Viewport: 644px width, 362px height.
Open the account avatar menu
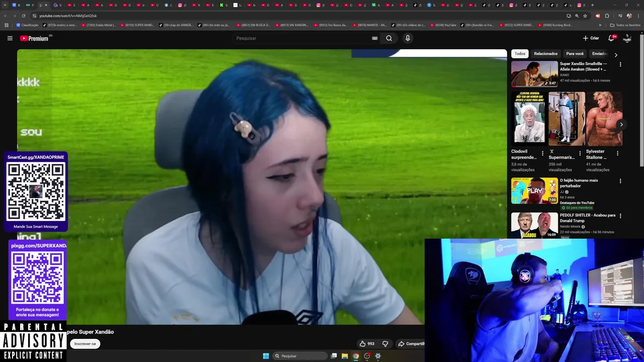(627, 38)
